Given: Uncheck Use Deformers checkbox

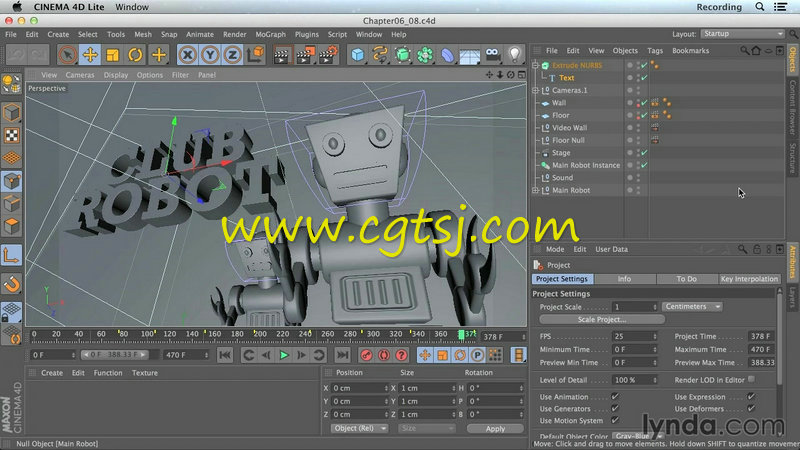Looking at the screenshot, I should tap(751, 408).
